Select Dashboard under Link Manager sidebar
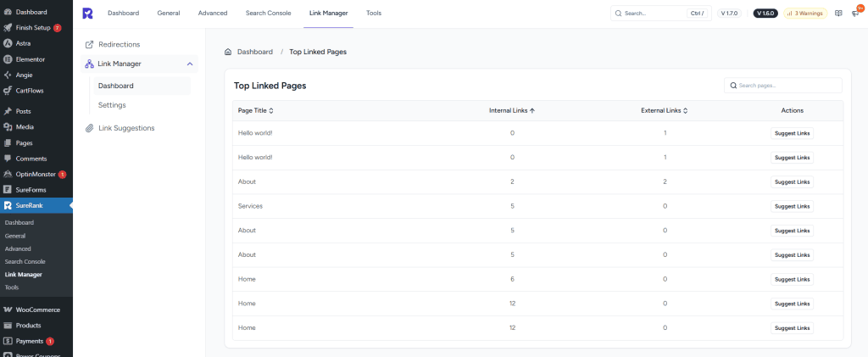868x357 pixels. point(142,86)
